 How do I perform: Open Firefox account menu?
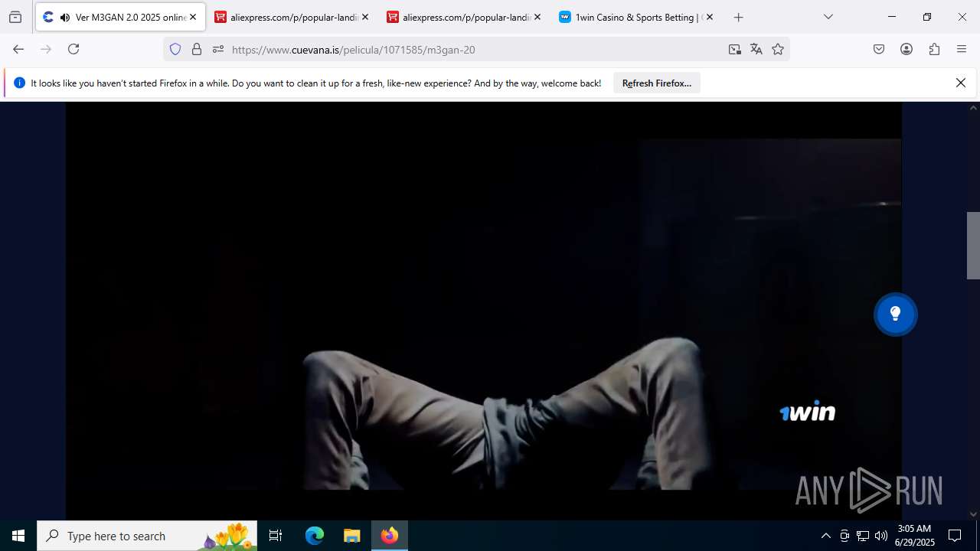[906, 49]
